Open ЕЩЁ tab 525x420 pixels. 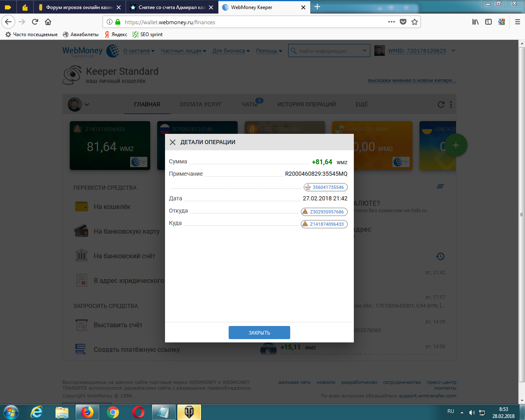coord(362,104)
